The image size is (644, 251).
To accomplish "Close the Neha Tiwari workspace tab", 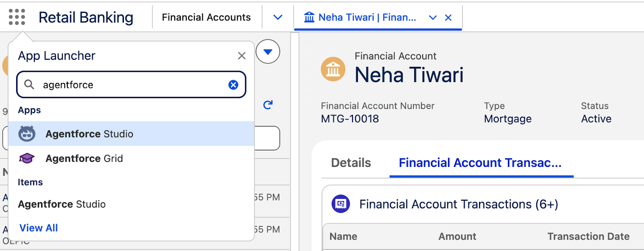I will (448, 18).
